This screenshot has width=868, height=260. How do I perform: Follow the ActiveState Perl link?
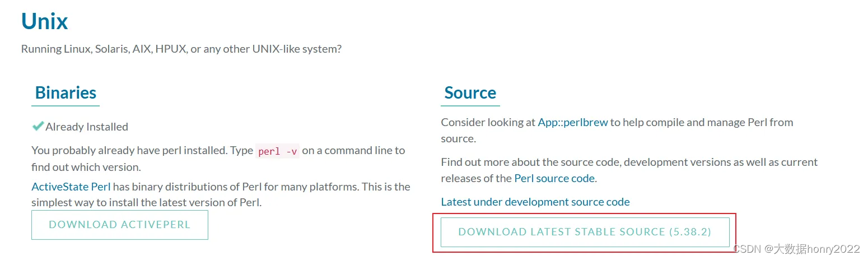click(71, 187)
